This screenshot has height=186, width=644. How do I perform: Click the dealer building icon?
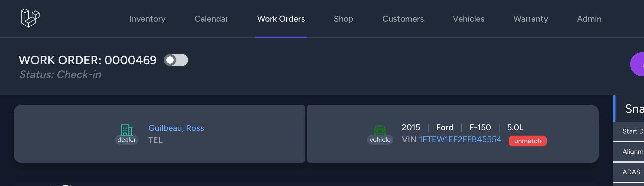(x=127, y=130)
